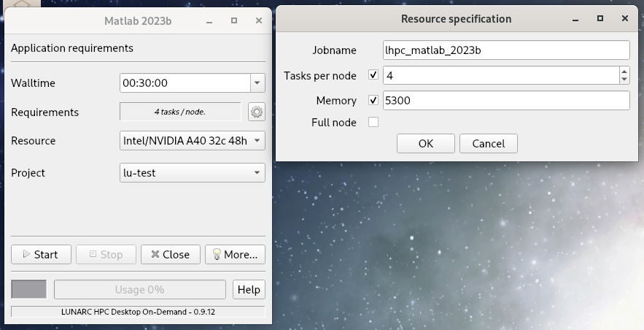Viewport: 644px width, 330px height.
Task: Toggle the Memory checkbox
Action: coord(373,101)
